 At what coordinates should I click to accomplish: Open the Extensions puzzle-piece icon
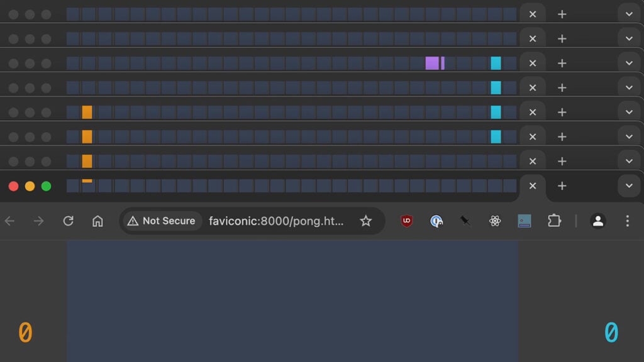tap(554, 221)
